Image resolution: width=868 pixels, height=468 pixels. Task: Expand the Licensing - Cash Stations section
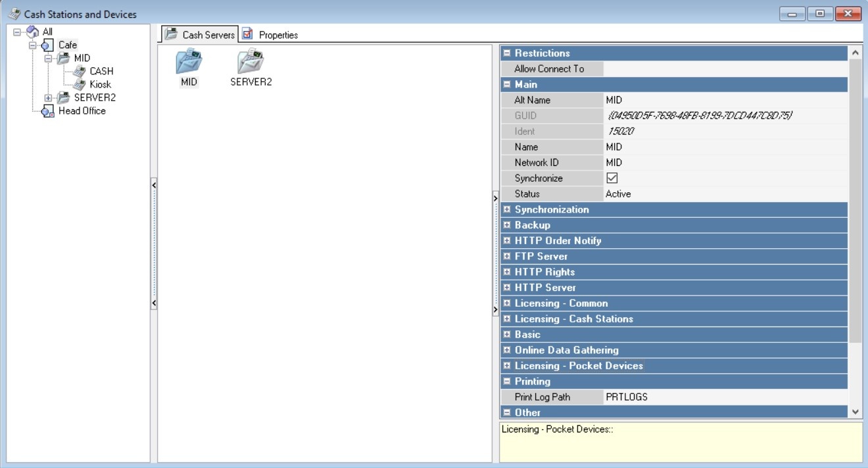click(x=507, y=319)
